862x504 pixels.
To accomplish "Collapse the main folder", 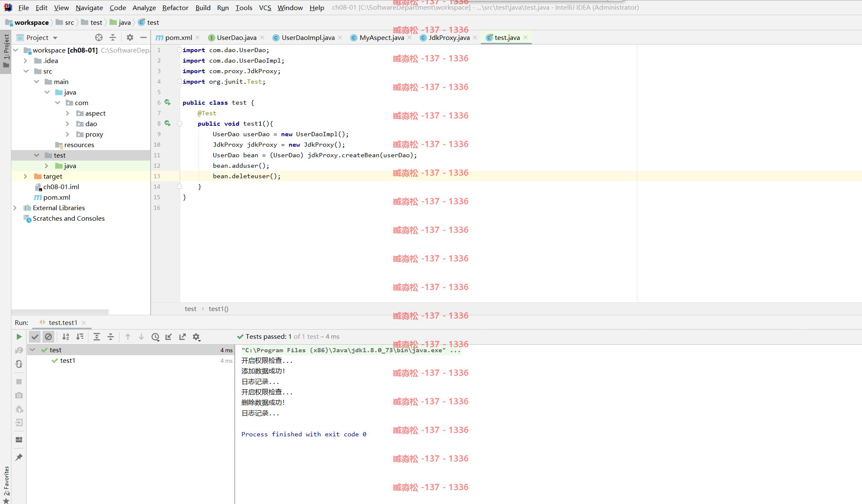I will click(37, 82).
